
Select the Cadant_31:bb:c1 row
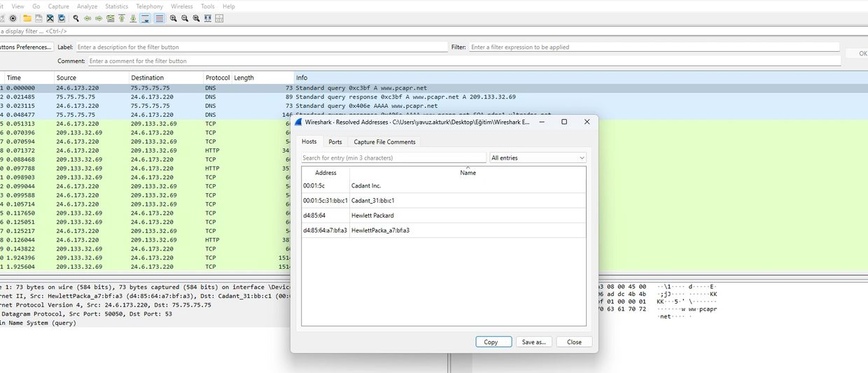444,200
